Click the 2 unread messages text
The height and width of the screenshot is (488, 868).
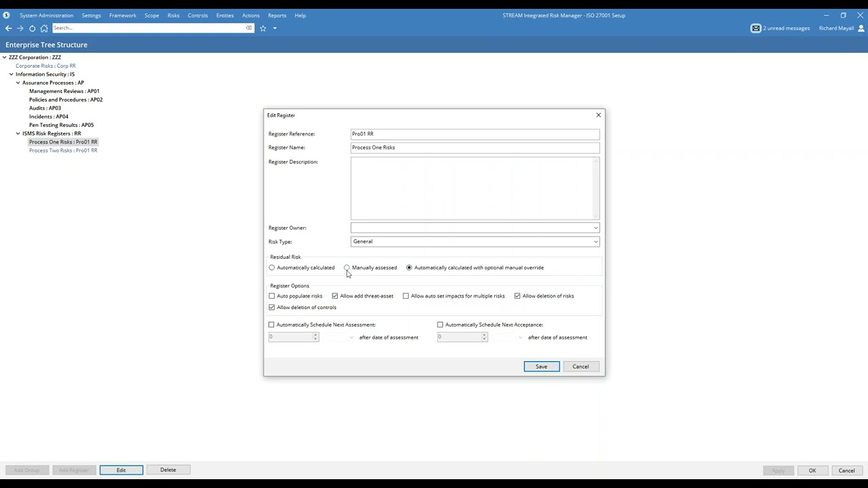pyautogui.click(x=787, y=28)
